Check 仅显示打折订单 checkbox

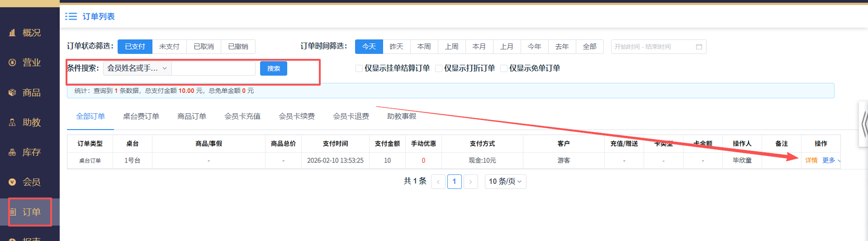coord(439,68)
